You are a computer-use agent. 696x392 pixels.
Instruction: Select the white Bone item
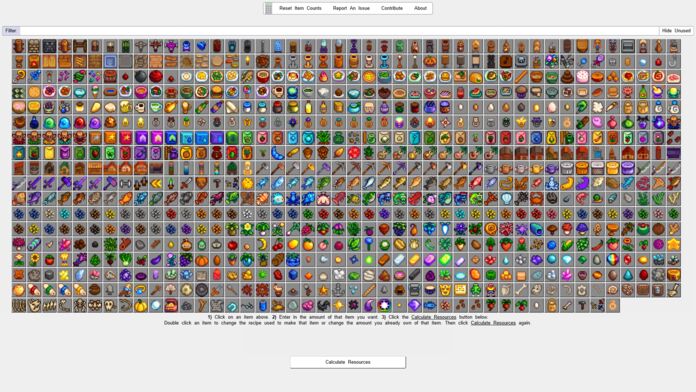[x=521, y=290]
